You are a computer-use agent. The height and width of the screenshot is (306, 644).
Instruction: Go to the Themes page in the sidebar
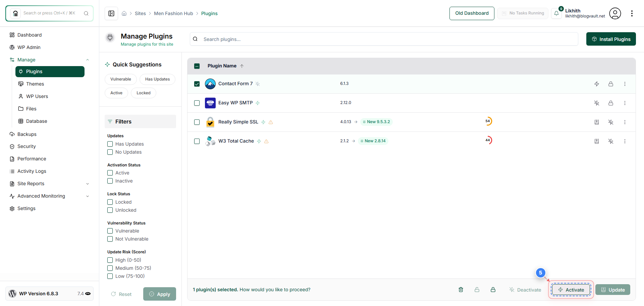(x=35, y=84)
